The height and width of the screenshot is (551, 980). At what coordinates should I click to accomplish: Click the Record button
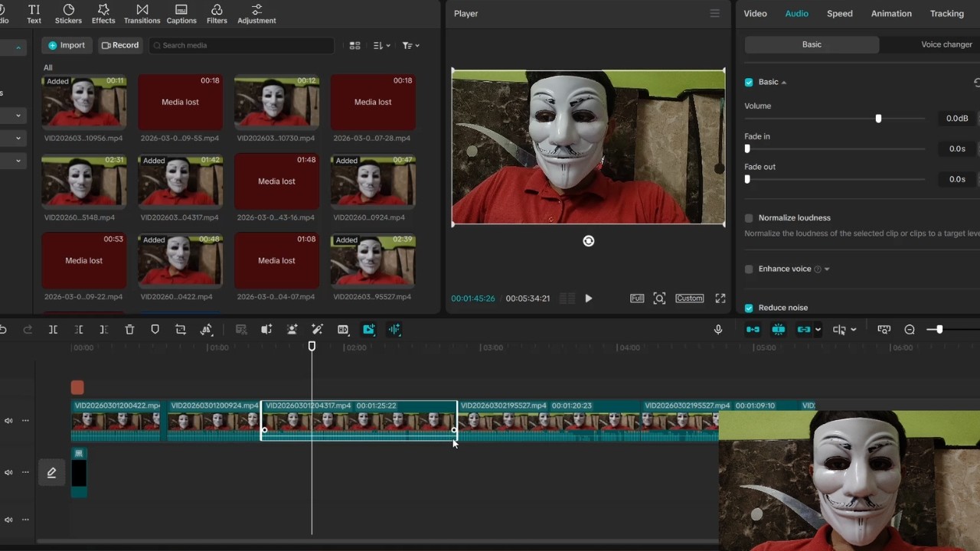(120, 45)
